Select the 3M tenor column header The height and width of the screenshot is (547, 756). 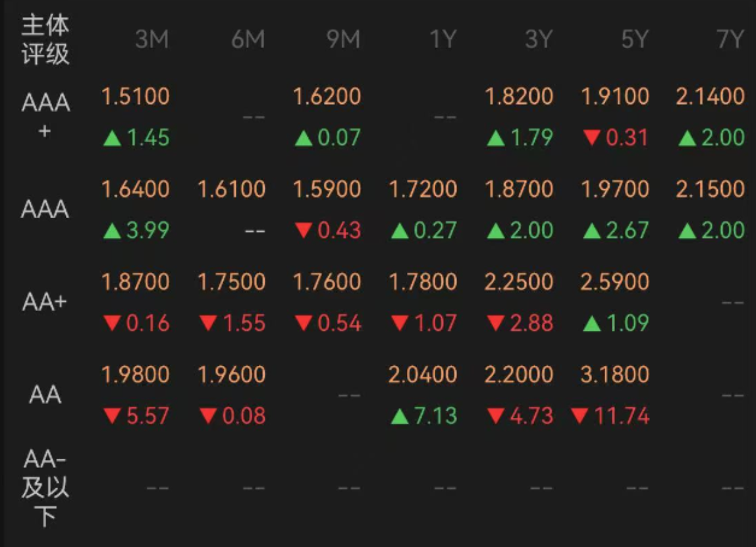click(x=152, y=40)
